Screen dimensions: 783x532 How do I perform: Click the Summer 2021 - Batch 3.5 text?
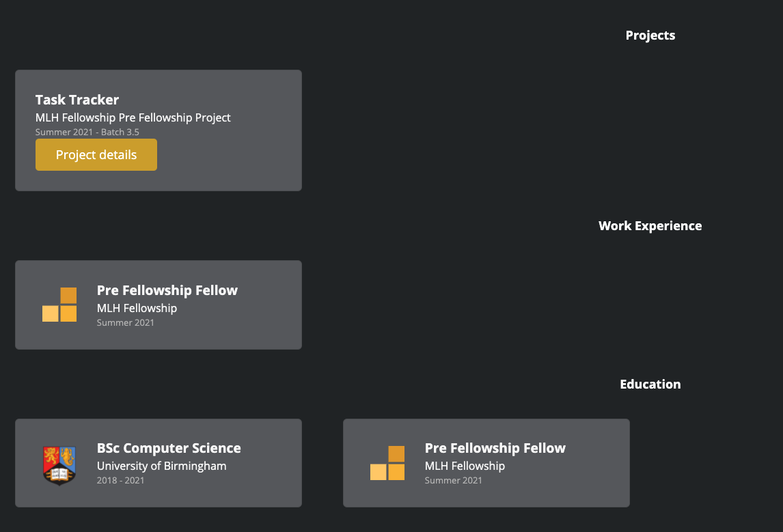coord(87,132)
